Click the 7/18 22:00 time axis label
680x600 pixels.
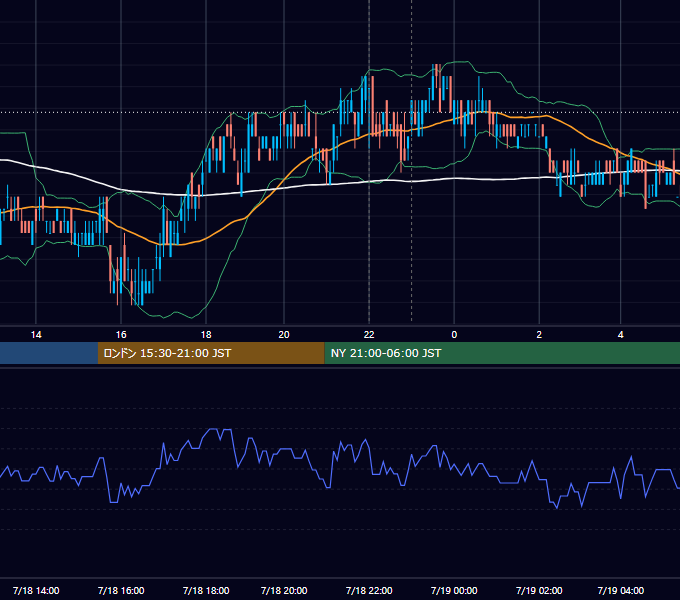369,590
